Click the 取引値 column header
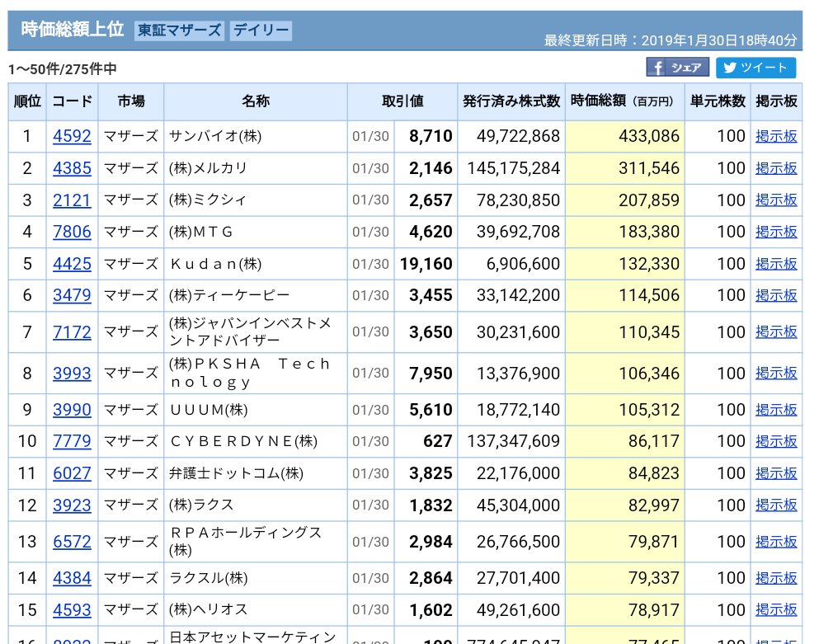819x644 pixels. [x=402, y=101]
